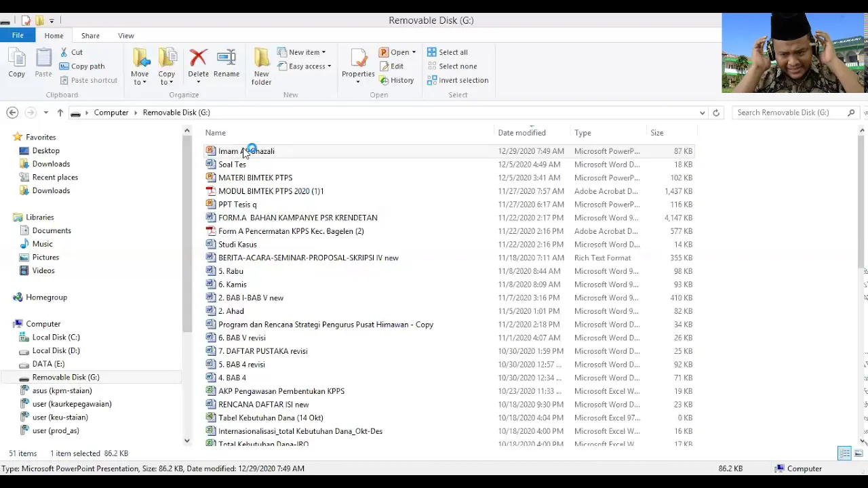
Task: Switch to the View ribbon tab
Action: 126,36
